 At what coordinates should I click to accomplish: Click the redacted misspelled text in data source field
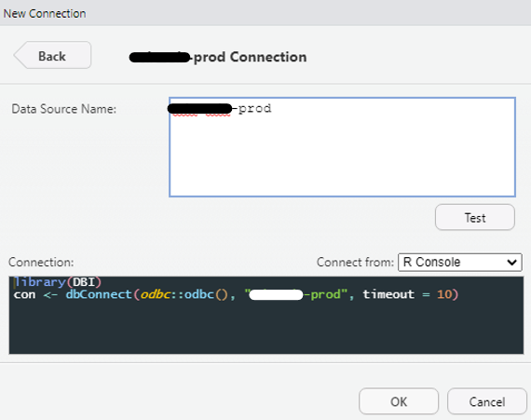pyautogui.click(x=199, y=109)
